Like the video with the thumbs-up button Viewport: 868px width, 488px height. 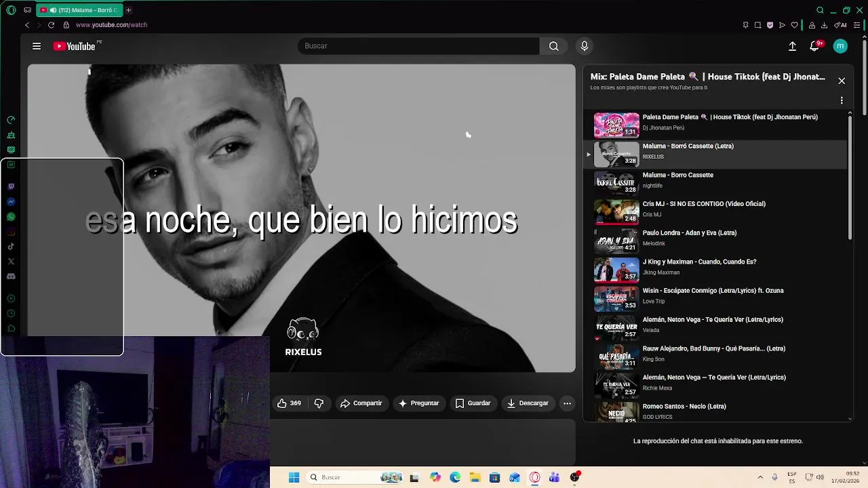coord(290,403)
